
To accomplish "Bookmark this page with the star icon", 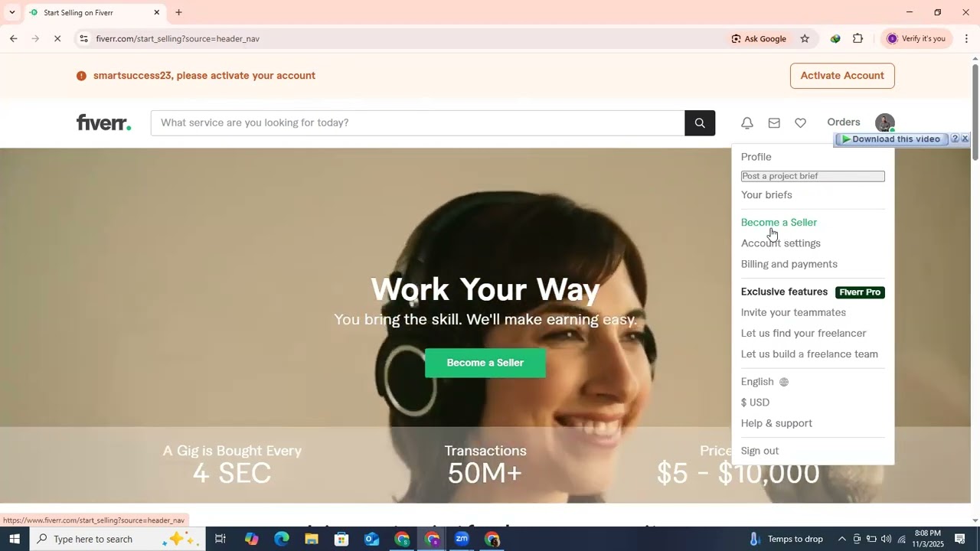I will pyautogui.click(x=805, y=38).
